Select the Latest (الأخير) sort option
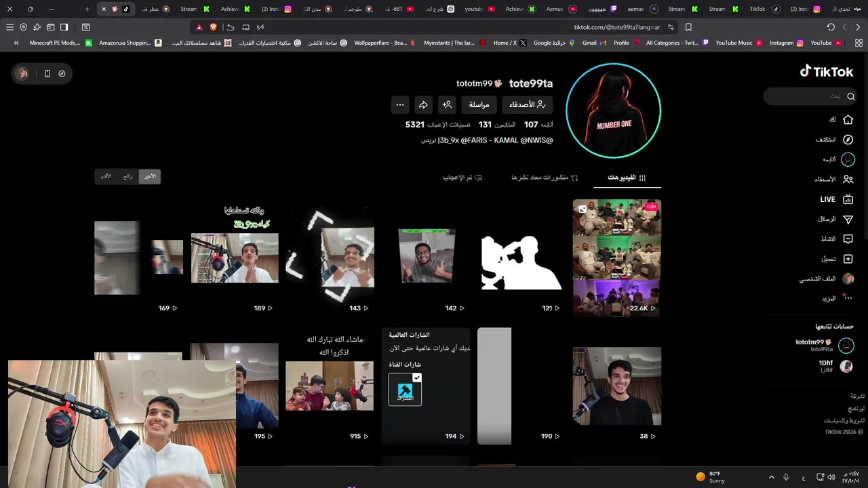Viewport: 868px width, 488px height. coord(149,176)
